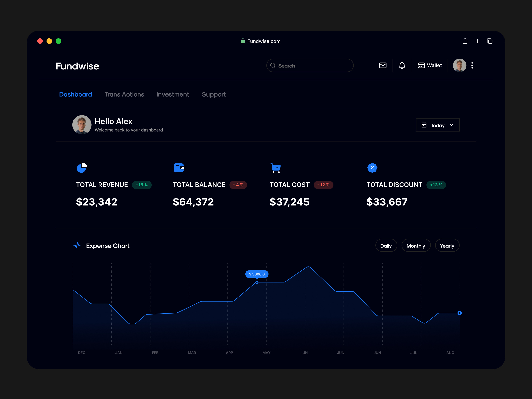Go to Support
Viewport: 532px width, 399px height.
[x=214, y=94]
